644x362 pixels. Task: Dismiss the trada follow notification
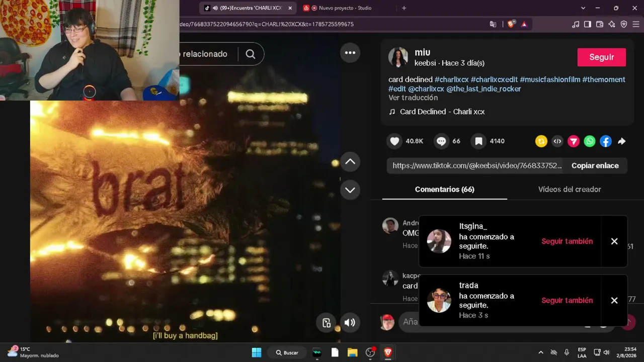pyautogui.click(x=614, y=301)
